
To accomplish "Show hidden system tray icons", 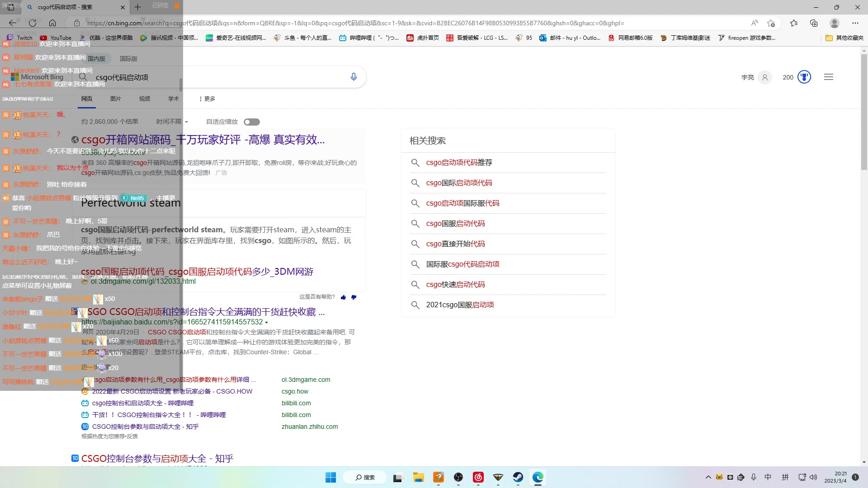I will (708, 477).
